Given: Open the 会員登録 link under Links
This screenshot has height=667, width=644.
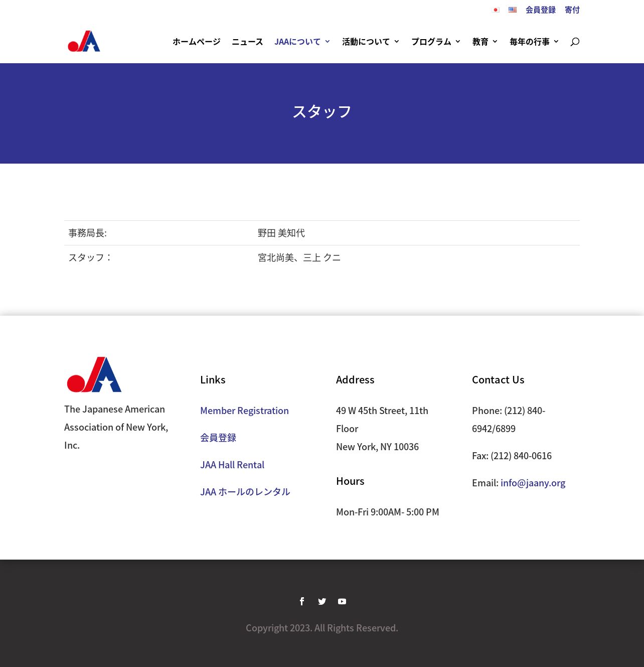Looking at the screenshot, I should pos(218,438).
